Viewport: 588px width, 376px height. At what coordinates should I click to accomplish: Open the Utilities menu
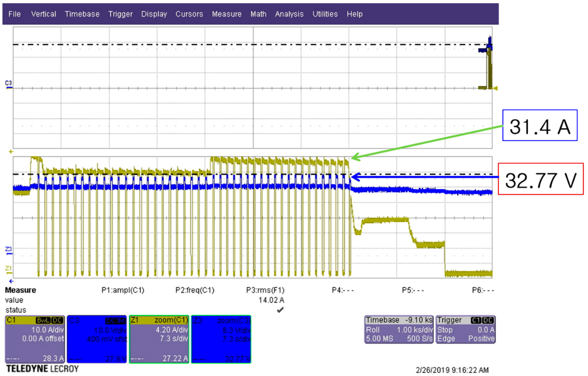click(325, 14)
